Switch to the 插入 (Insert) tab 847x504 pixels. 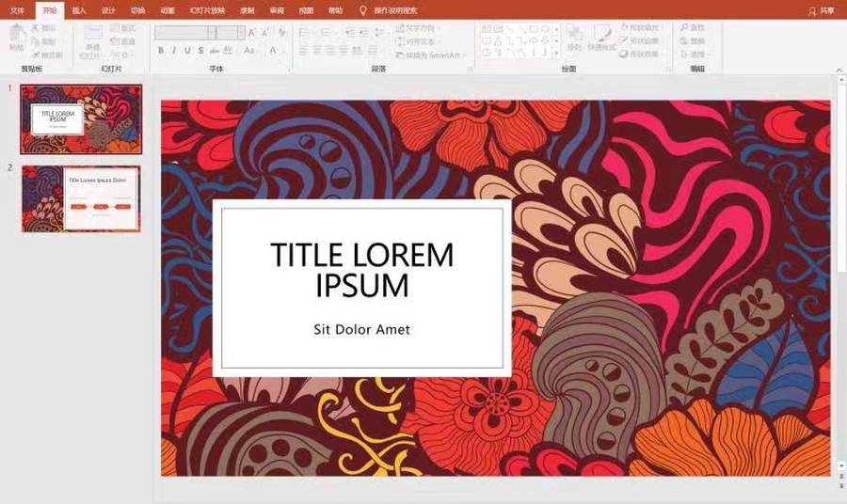point(79,10)
